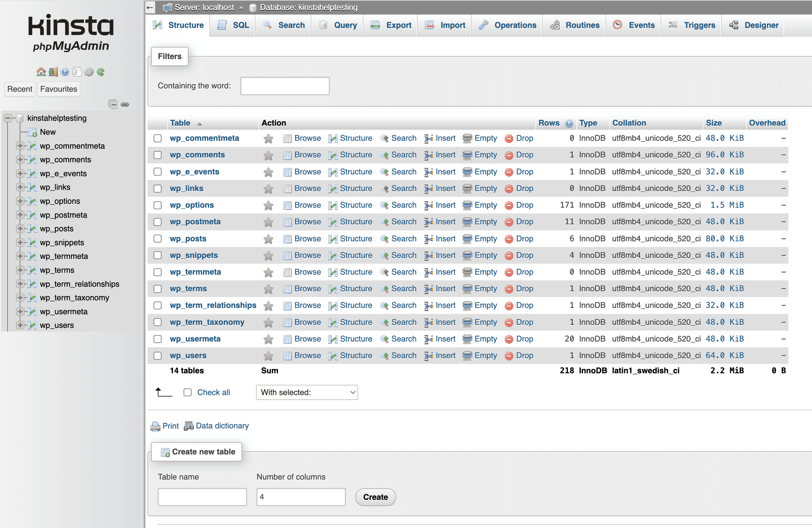812x528 pixels.
Task: Expand the wp_postmeta tree item
Action: 21,215
